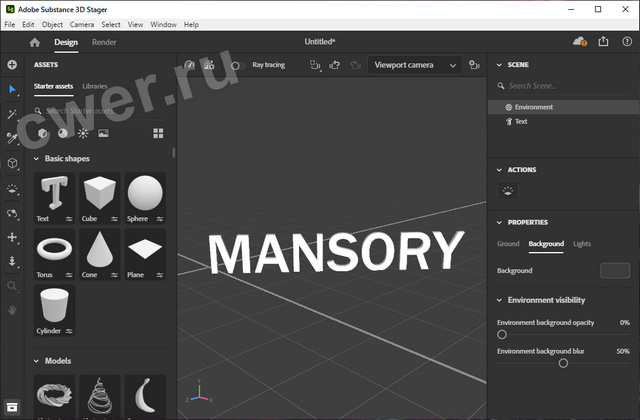Activate the Orbit camera tool
This screenshot has width=640, height=420.
12,213
